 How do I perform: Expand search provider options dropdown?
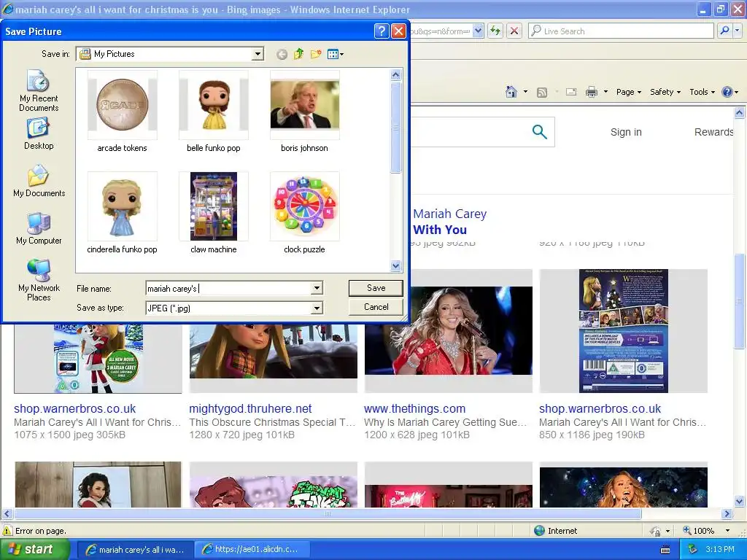(738, 31)
